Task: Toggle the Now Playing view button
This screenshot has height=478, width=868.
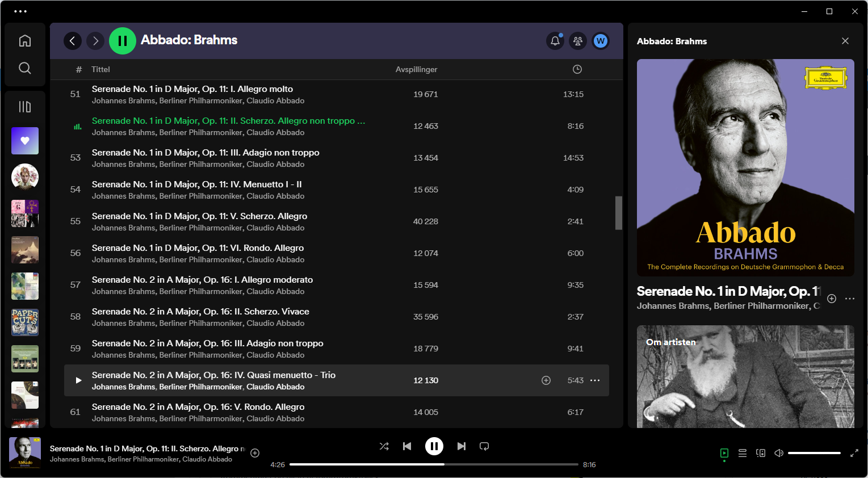Action: tap(724, 453)
